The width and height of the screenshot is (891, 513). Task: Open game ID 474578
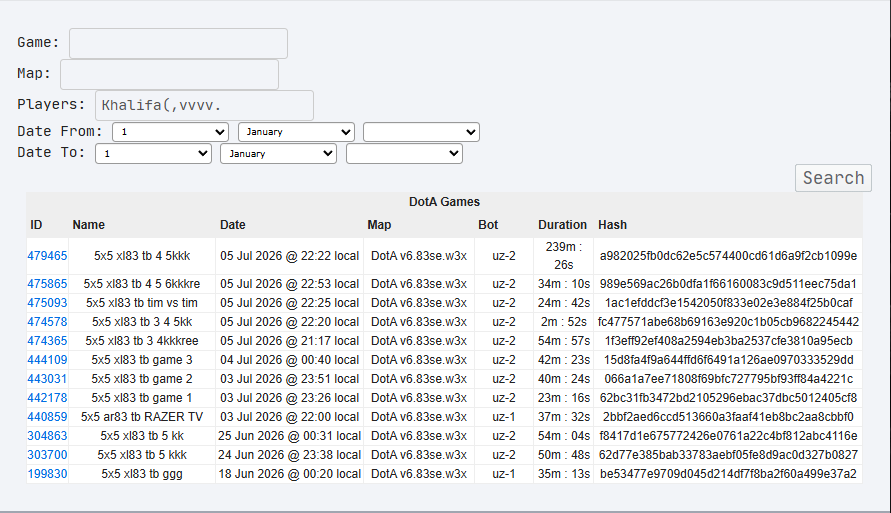click(x=47, y=322)
